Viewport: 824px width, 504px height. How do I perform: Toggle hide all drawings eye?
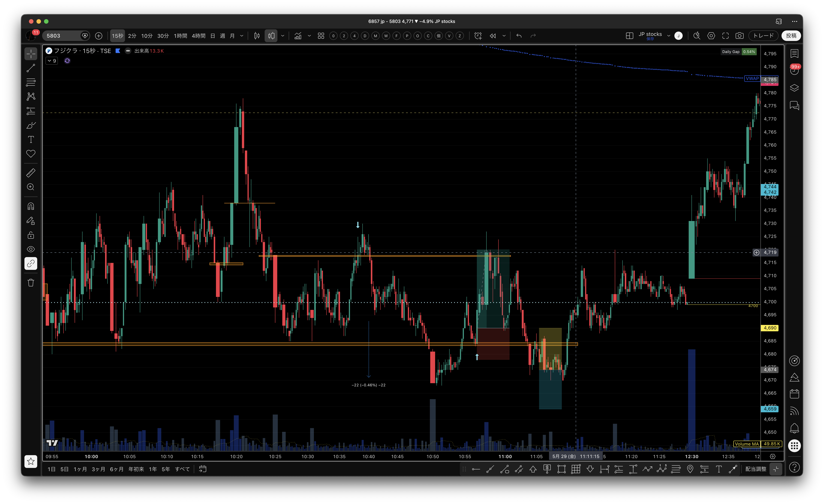(31, 249)
